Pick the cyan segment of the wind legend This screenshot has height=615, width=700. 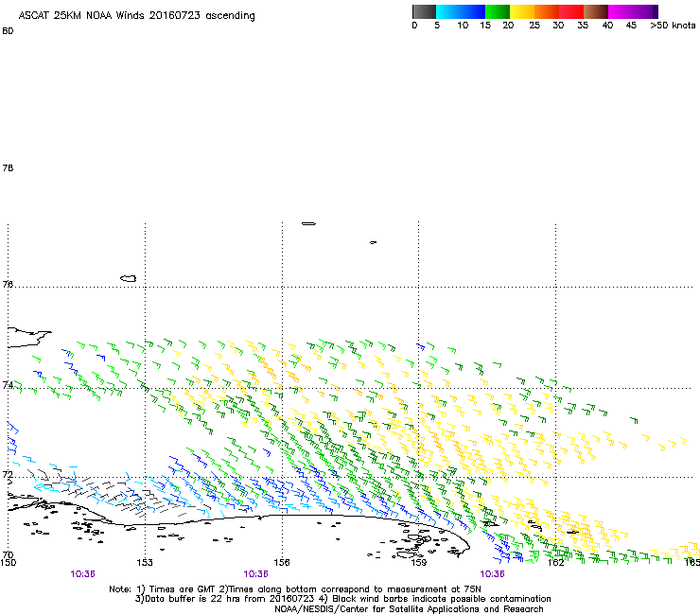pyautogui.click(x=447, y=11)
